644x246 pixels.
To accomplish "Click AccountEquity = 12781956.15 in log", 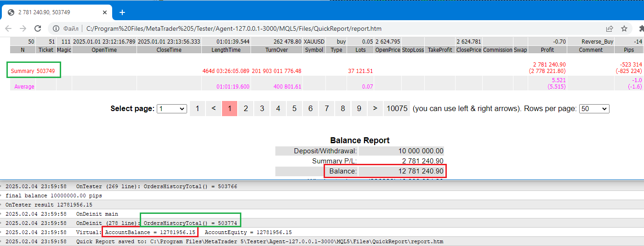I will (x=248, y=232).
